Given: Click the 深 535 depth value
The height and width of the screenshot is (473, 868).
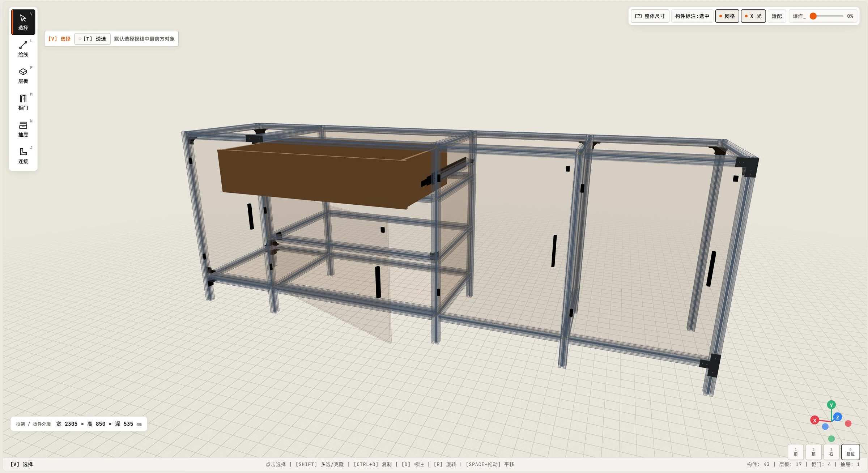Looking at the screenshot, I should pos(124,424).
